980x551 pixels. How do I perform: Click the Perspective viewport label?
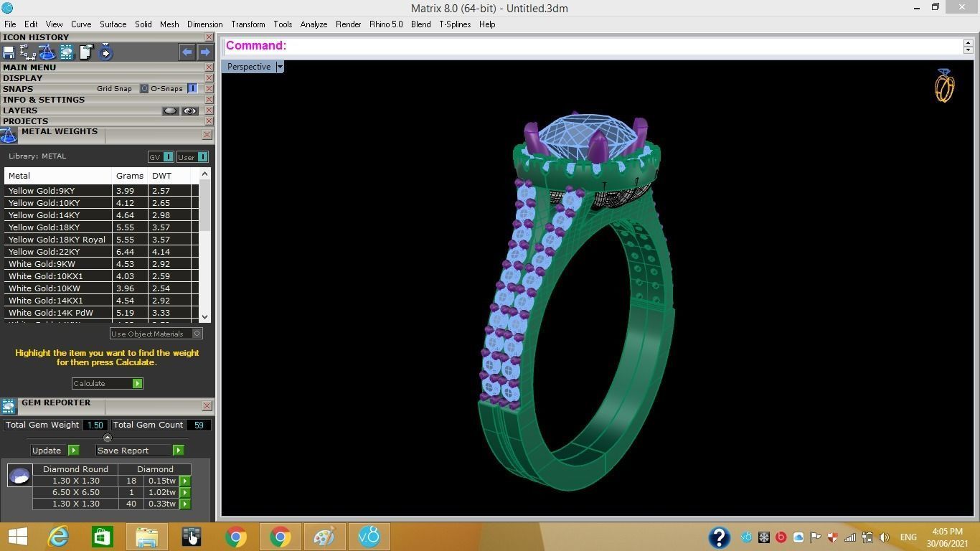(249, 67)
